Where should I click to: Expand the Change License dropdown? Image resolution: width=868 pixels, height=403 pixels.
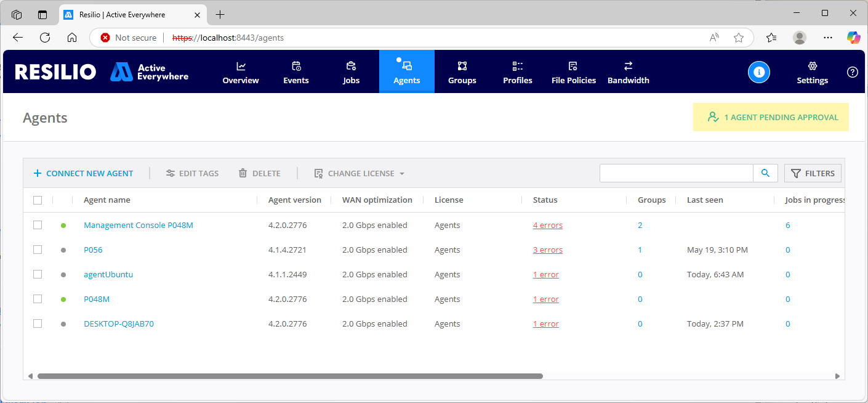[x=360, y=174]
